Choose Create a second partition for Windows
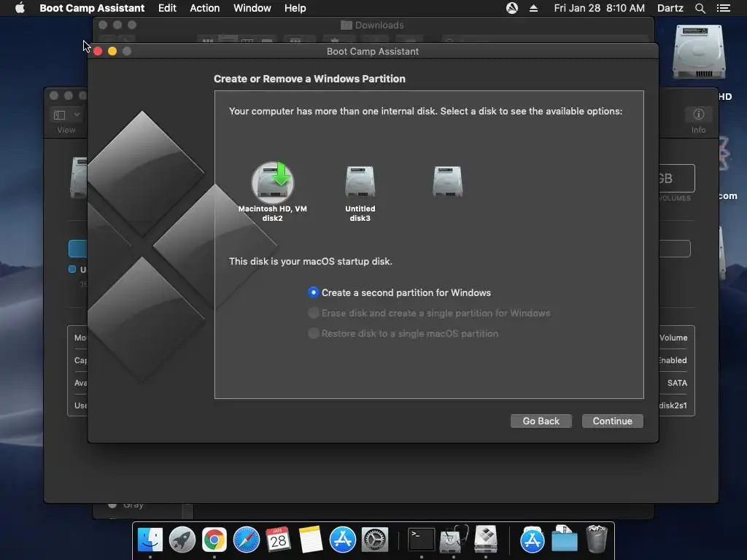The image size is (747, 560). click(313, 292)
